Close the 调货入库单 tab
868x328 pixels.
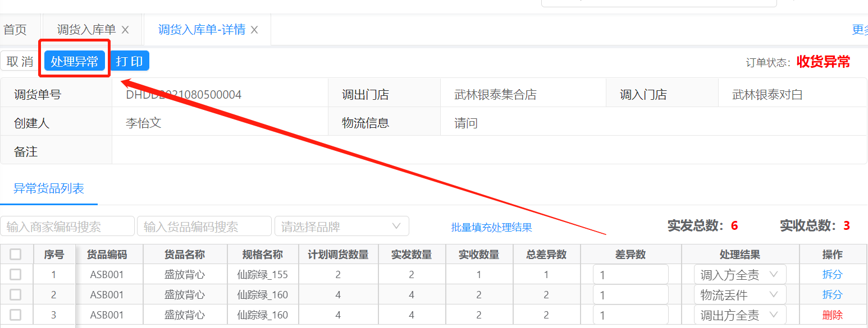(x=125, y=30)
